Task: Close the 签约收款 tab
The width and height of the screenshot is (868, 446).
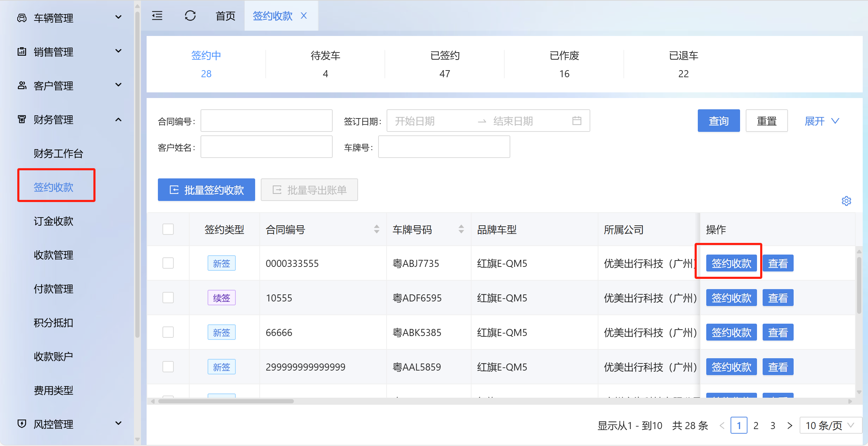Action: pyautogui.click(x=304, y=16)
